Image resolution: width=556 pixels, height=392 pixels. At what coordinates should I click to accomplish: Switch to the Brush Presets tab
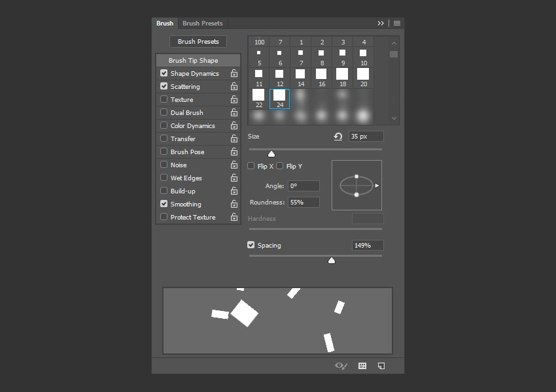point(203,23)
